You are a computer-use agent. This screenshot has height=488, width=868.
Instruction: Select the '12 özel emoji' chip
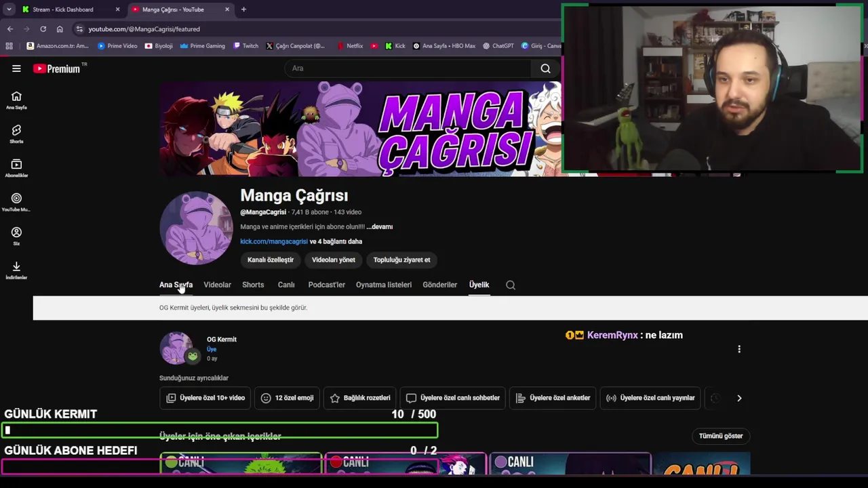288,398
